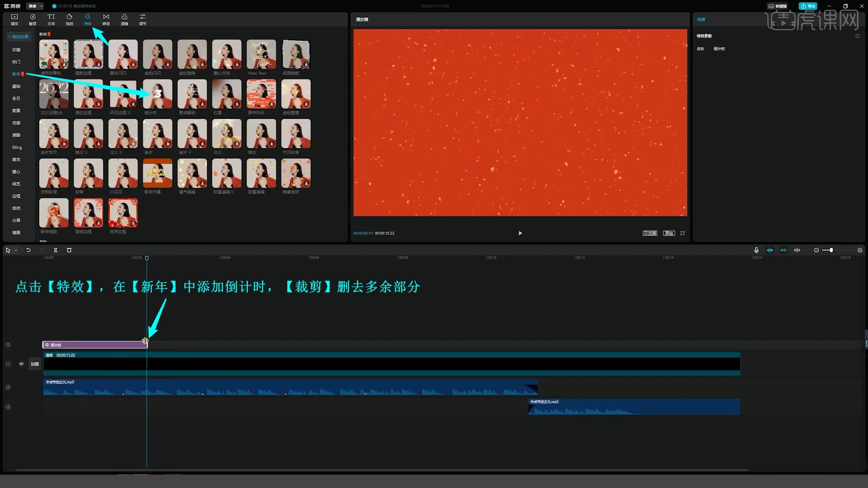Select the purple 倒计时 effect clip
The width and height of the screenshot is (868, 488).
(x=95, y=345)
